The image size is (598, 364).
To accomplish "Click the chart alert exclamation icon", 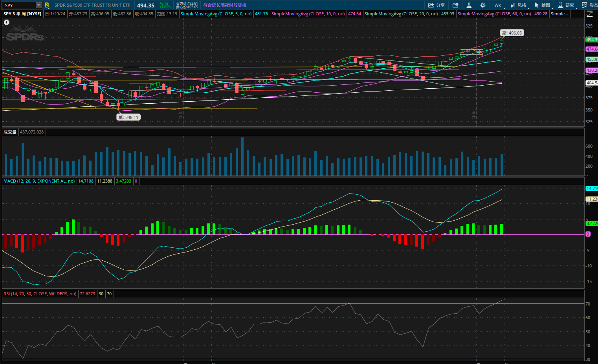I will [7, 22].
